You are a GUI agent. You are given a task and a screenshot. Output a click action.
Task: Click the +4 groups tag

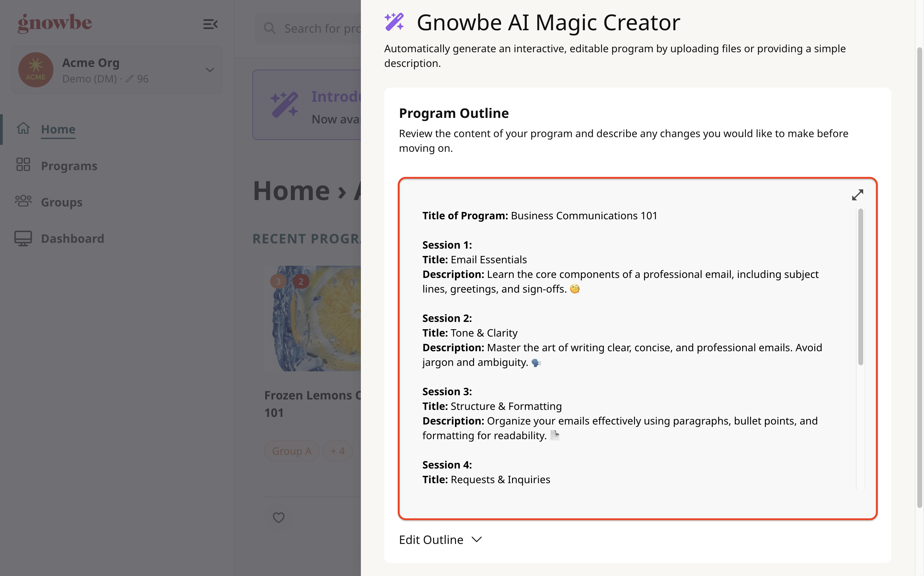pyautogui.click(x=337, y=451)
